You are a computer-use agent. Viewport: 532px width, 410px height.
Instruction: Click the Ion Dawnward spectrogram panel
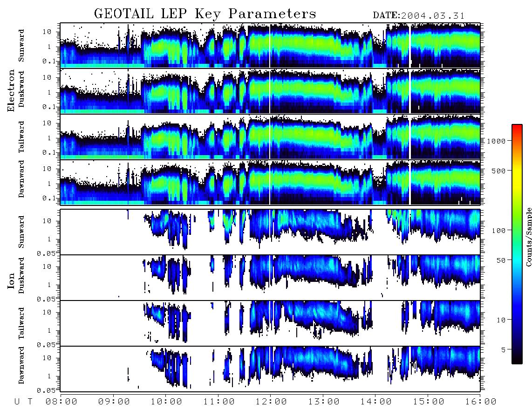pyautogui.click(x=270, y=369)
